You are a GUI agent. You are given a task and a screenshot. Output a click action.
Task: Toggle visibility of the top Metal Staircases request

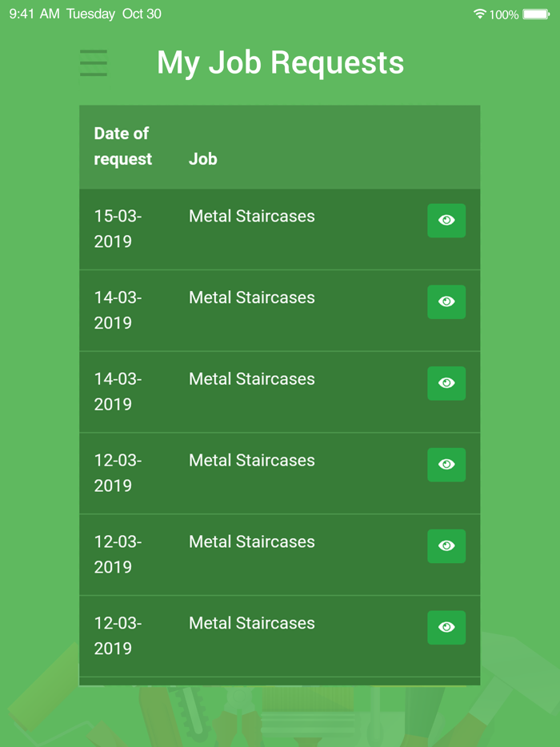tap(446, 221)
